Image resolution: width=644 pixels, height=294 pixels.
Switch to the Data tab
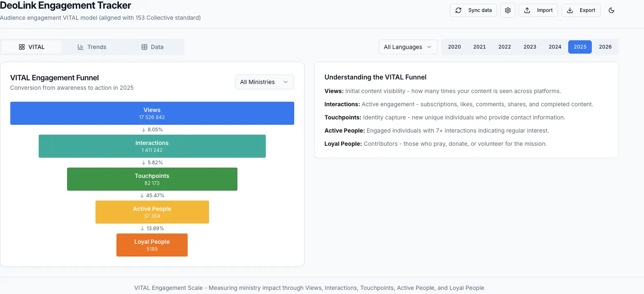tap(152, 47)
